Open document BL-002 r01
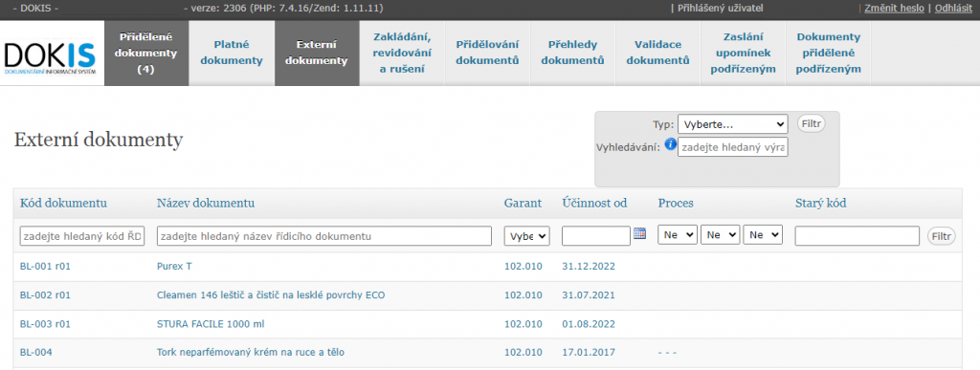This screenshot has width=980, height=370. pos(45,295)
